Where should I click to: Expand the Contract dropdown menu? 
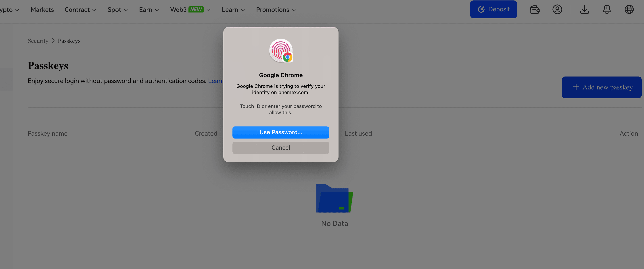pyautogui.click(x=80, y=10)
